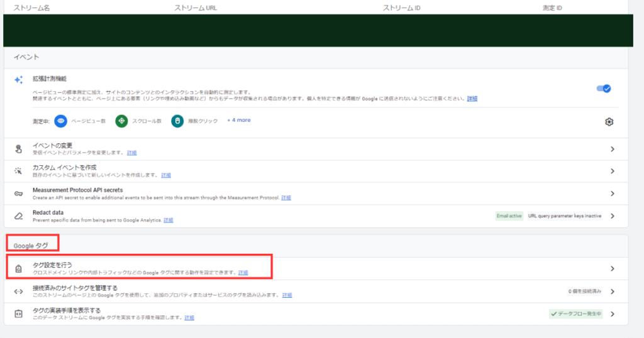Open 詳細 link under 接続済みのサイトタグを管理する
The image size is (644, 338).
[287, 295]
